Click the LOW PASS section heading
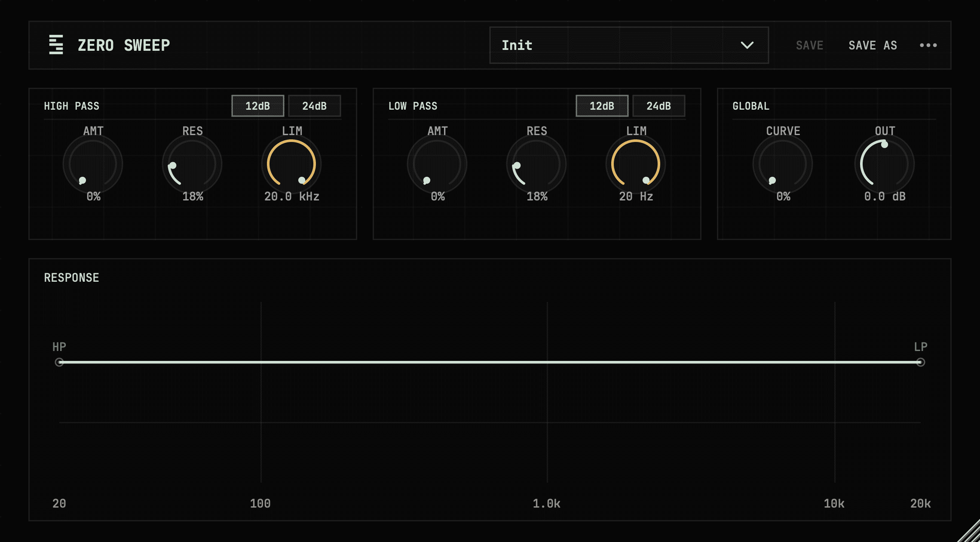The image size is (980, 542). click(413, 106)
